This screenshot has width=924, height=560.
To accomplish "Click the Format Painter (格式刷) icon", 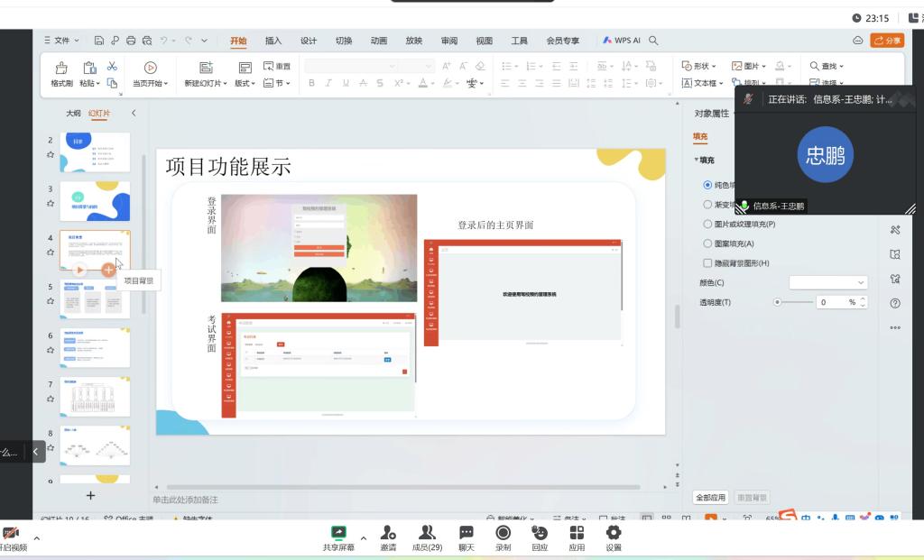I will click(x=61, y=68).
